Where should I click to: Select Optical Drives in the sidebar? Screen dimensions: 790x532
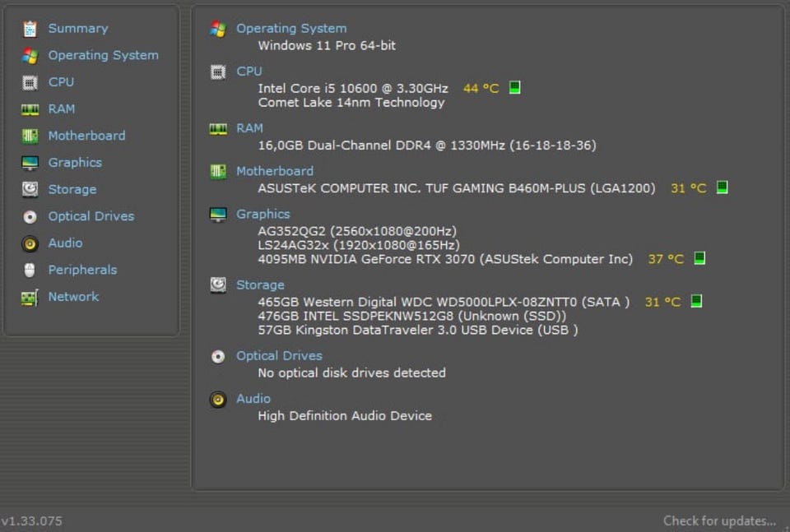point(91,216)
